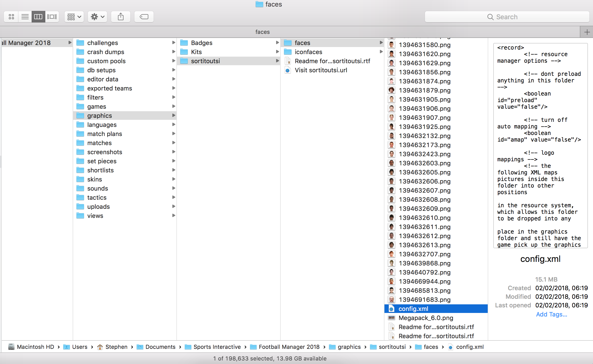Click the Add Tags… link
The image size is (593, 364).
point(551,314)
